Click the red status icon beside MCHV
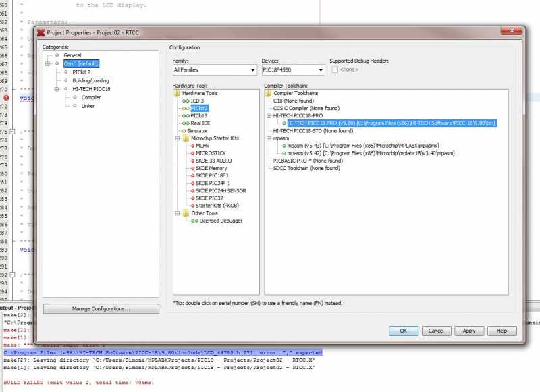 pos(192,146)
